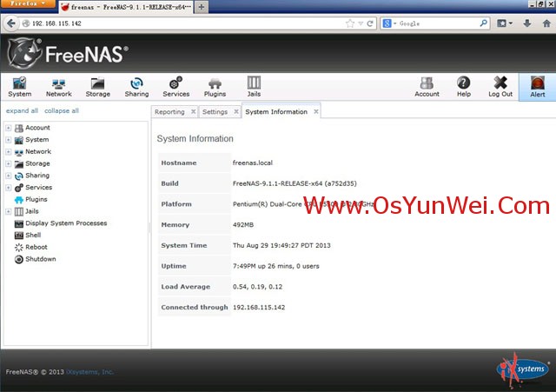556x392 pixels.
Task: Click the iXsystems logo in footer
Action: pyautogui.click(x=523, y=370)
